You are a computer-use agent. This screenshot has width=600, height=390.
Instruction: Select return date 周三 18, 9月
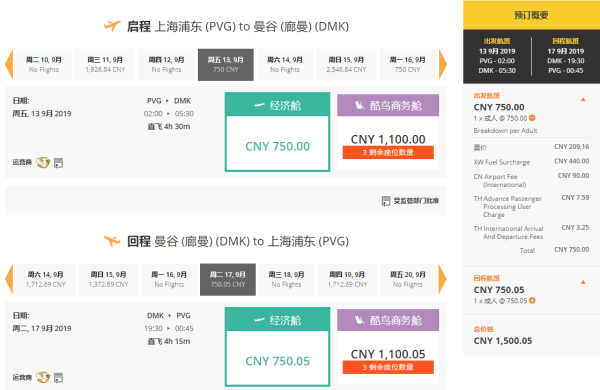(287, 279)
